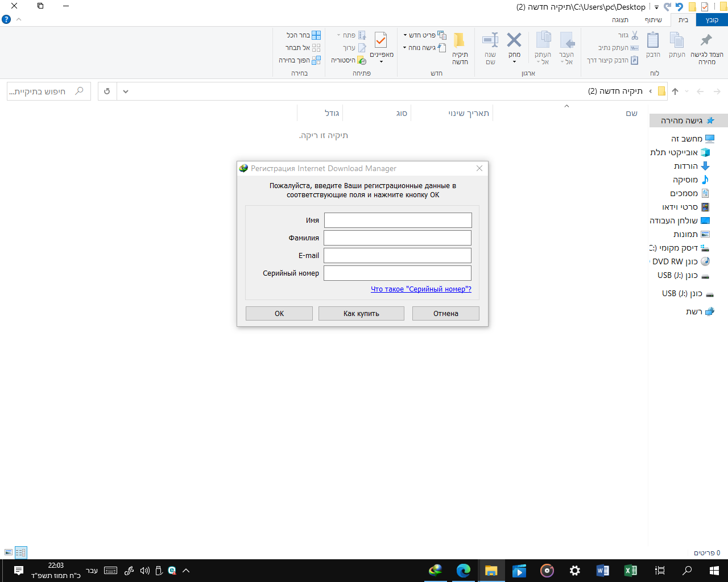Sort by the Type (סוג) column
The height and width of the screenshot is (582, 728).
[x=402, y=113]
